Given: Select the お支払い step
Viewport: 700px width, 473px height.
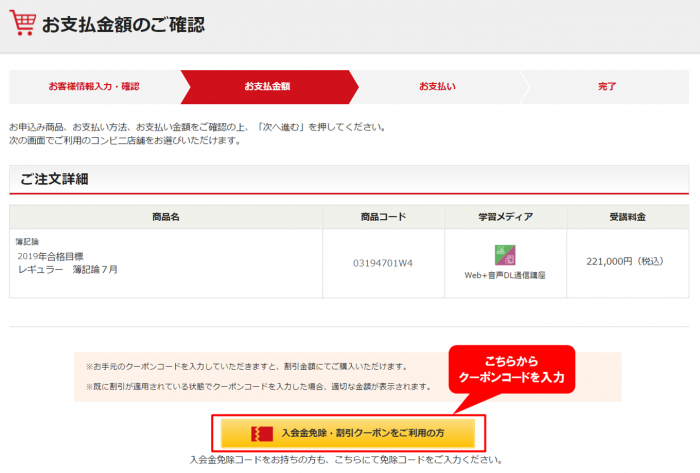Looking at the screenshot, I should (x=437, y=87).
